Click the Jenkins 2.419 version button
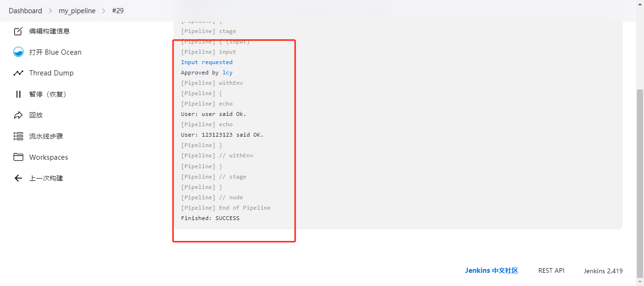Screen dimensions: 644x286 pos(603,271)
